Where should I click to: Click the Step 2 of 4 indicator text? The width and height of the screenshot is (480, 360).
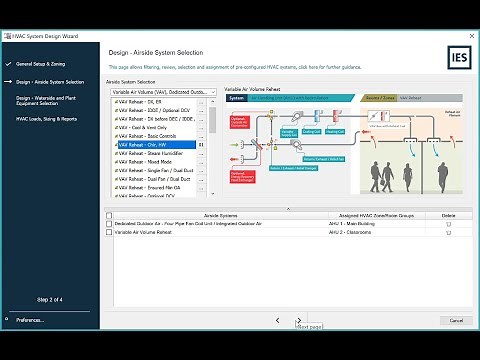50,300
